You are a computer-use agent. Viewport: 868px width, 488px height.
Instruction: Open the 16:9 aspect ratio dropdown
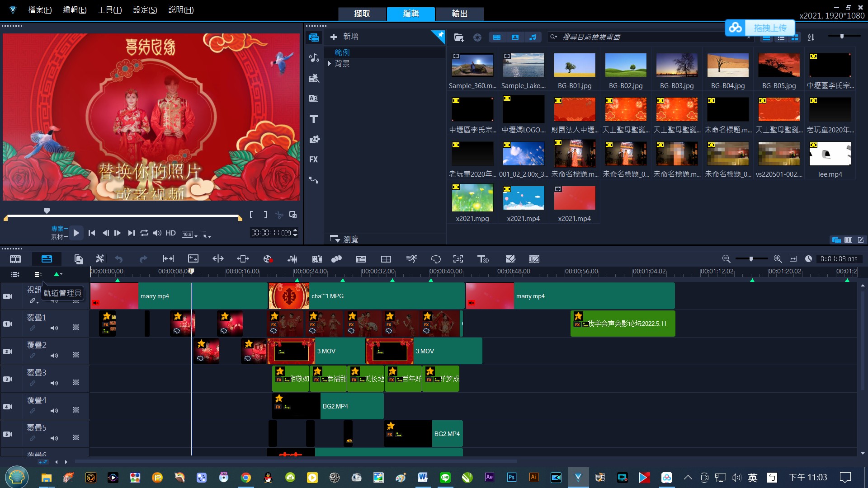[189, 234]
